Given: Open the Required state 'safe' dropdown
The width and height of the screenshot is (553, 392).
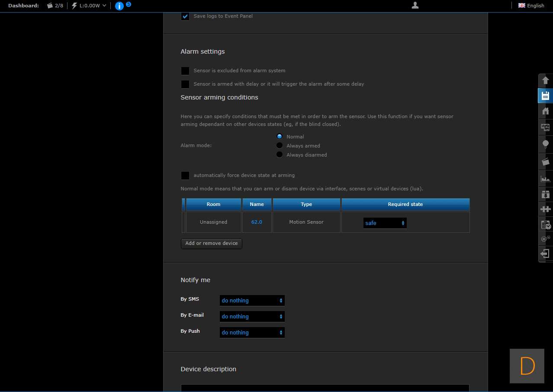Looking at the screenshot, I should [385, 223].
